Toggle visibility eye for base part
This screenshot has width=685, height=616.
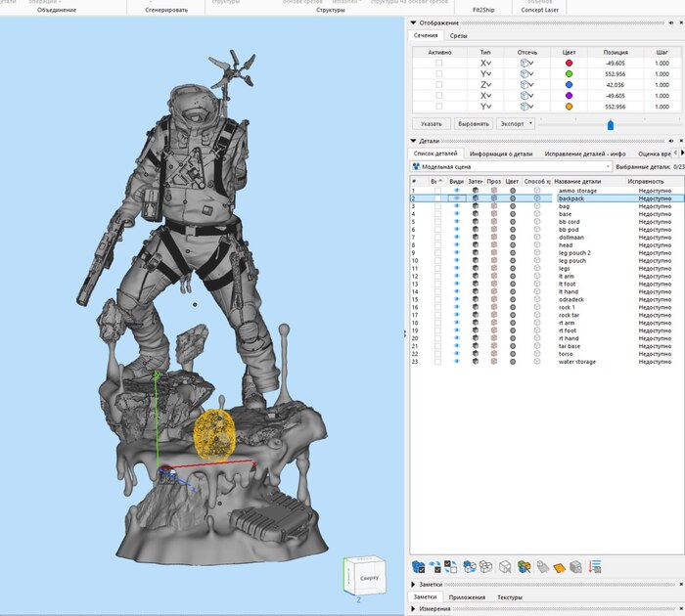point(457,214)
